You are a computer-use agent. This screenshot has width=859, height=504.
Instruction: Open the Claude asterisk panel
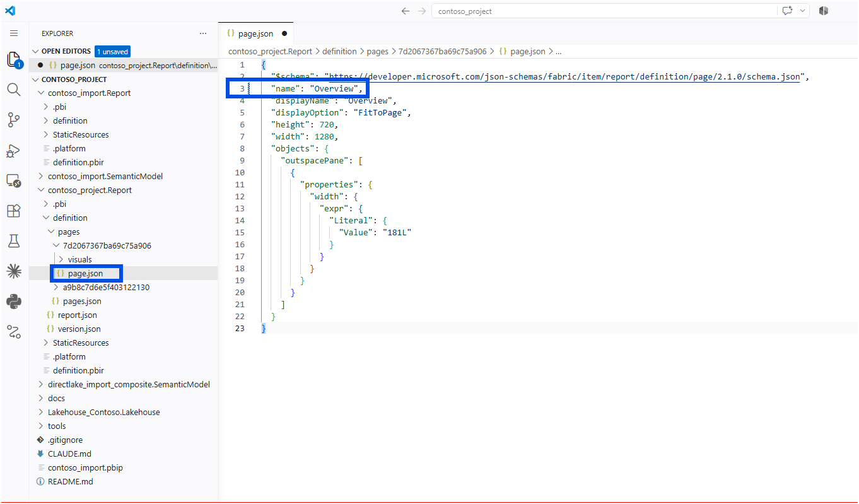[x=14, y=271]
